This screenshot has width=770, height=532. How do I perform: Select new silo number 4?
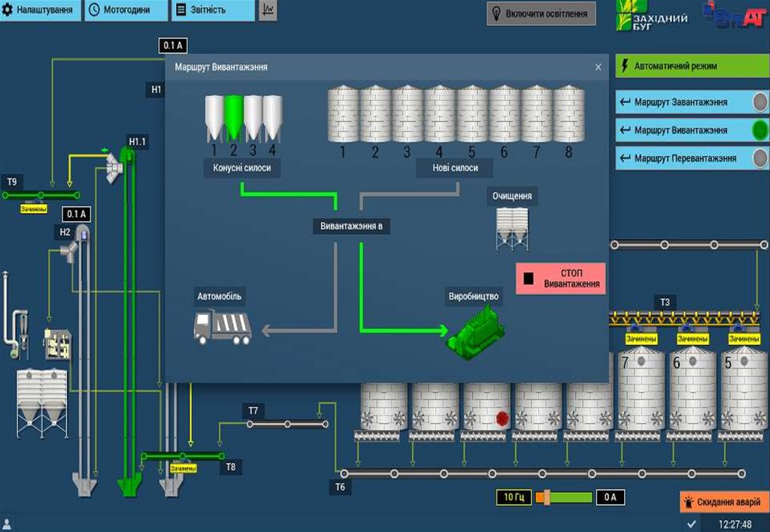[439, 114]
